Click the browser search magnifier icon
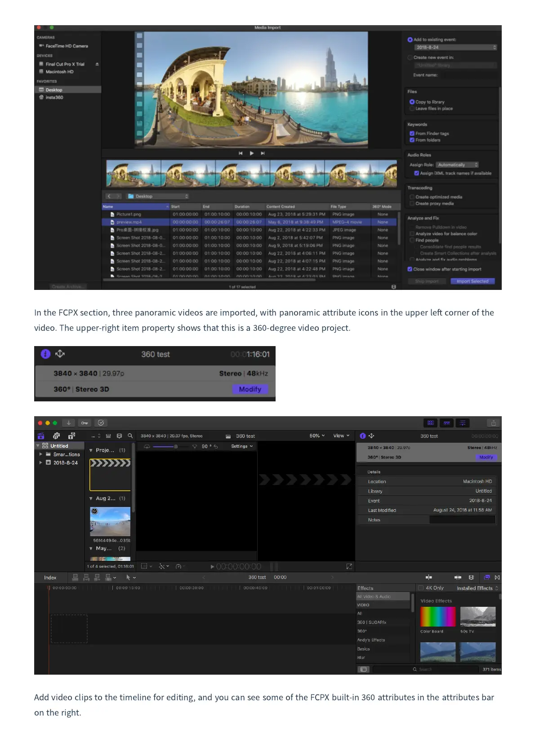Viewport: 535px width, 756px height. point(130,436)
